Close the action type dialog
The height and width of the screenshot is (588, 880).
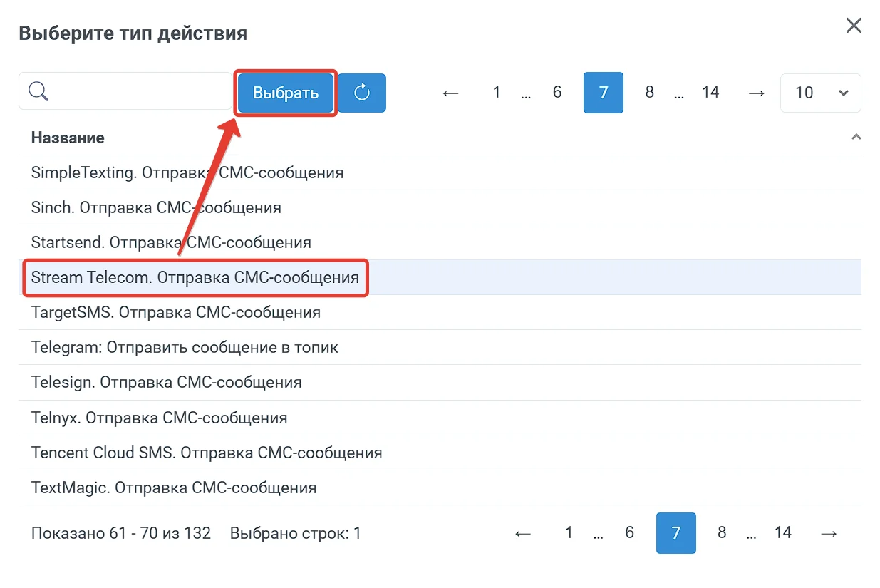(x=854, y=26)
